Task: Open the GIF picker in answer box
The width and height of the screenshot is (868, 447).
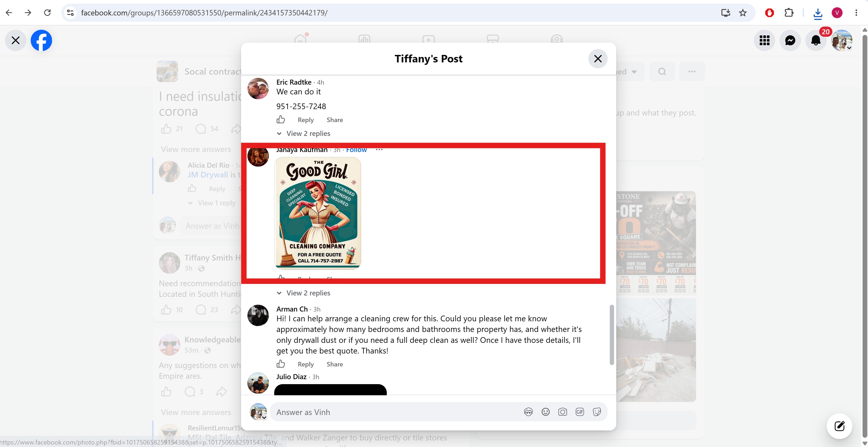Action: [579, 412]
